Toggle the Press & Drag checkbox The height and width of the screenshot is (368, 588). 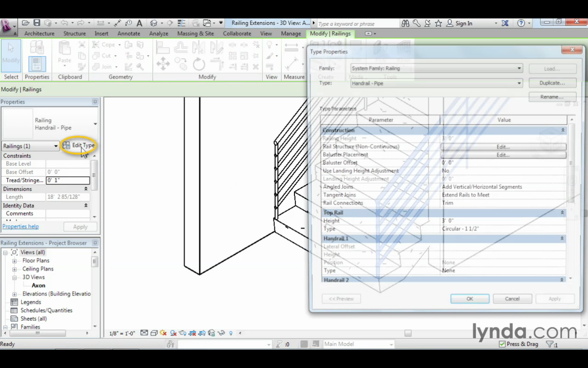(x=502, y=344)
